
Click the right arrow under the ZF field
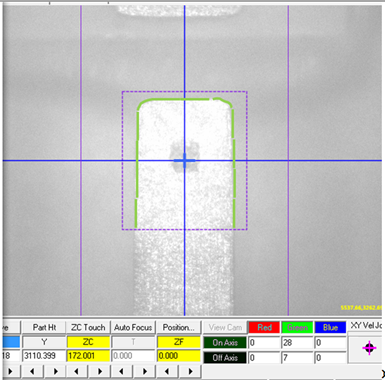coord(190,371)
